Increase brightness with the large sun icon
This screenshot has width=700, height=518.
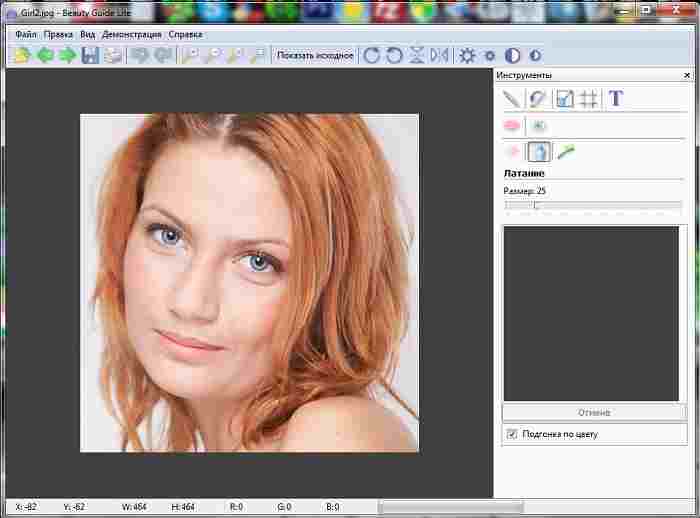467,55
